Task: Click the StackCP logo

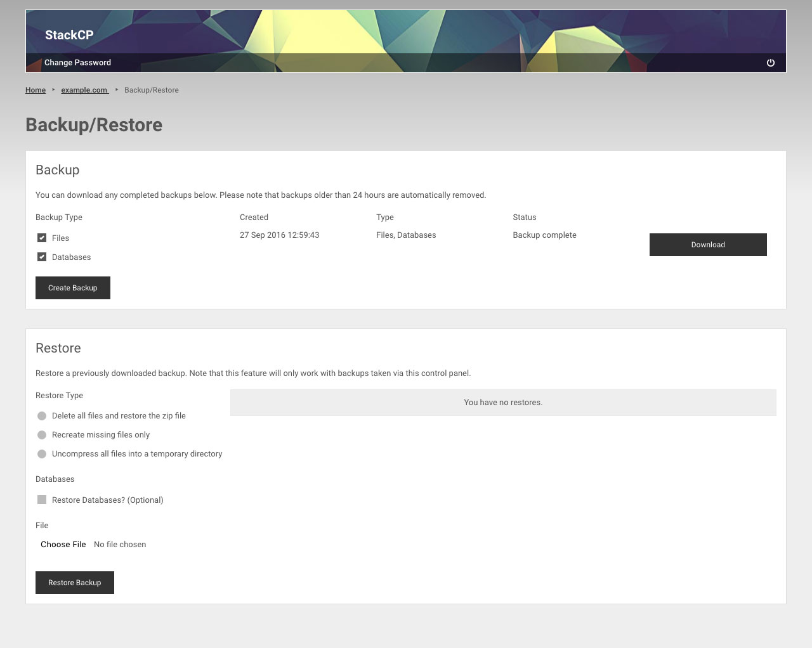Action: click(x=69, y=36)
